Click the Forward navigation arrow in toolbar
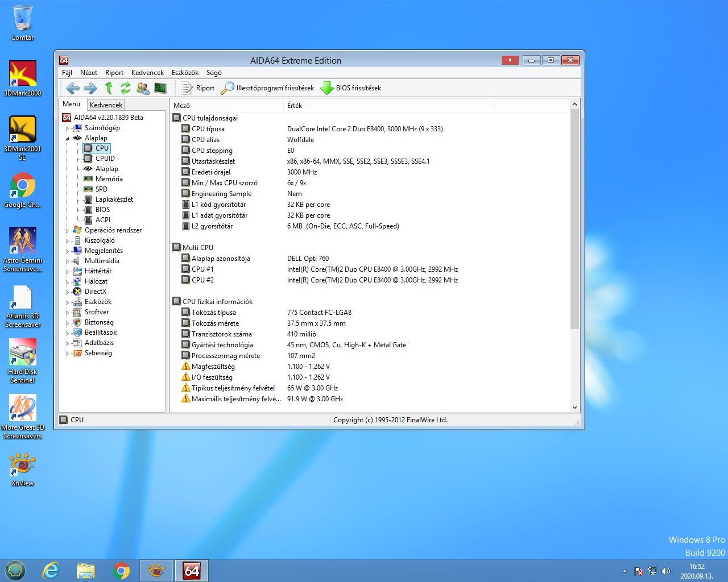The width and height of the screenshot is (728, 582). pyautogui.click(x=90, y=88)
